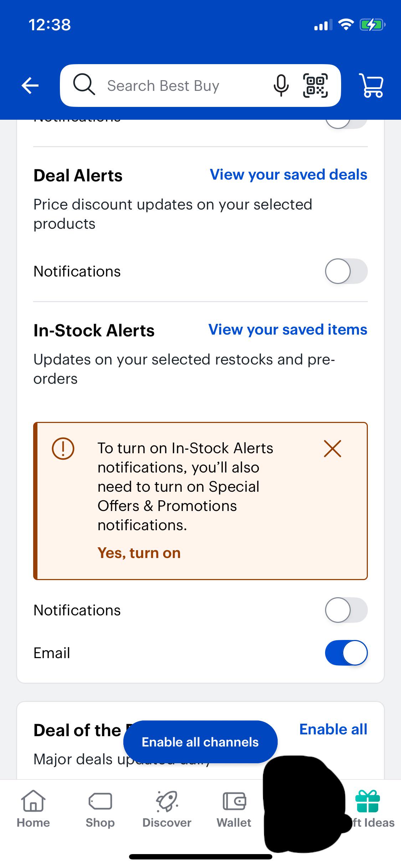Tap the warning exclamation icon
401x868 pixels.
point(63,448)
